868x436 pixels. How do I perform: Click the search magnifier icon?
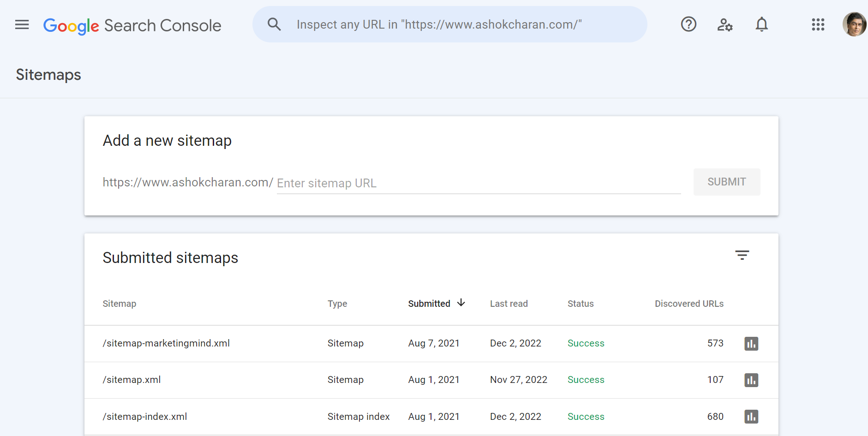(x=274, y=24)
